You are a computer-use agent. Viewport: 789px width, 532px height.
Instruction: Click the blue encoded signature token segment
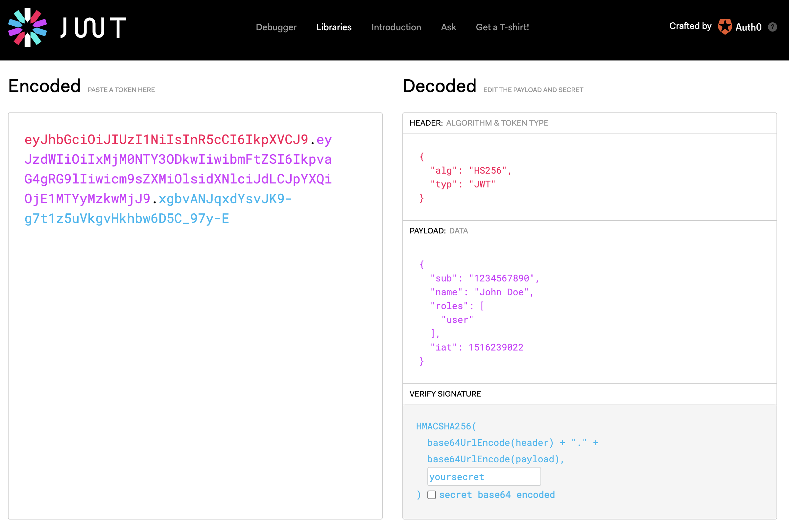127,219
